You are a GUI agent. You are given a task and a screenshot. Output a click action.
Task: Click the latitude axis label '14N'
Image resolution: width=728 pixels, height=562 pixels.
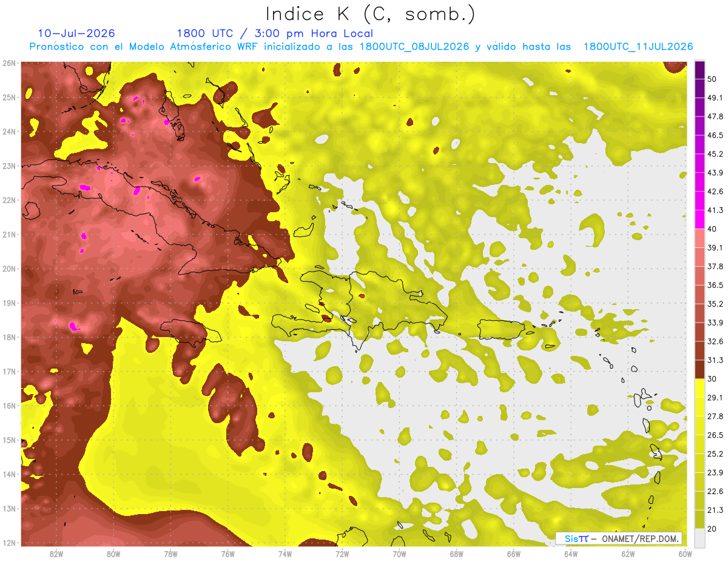tap(9, 474)
